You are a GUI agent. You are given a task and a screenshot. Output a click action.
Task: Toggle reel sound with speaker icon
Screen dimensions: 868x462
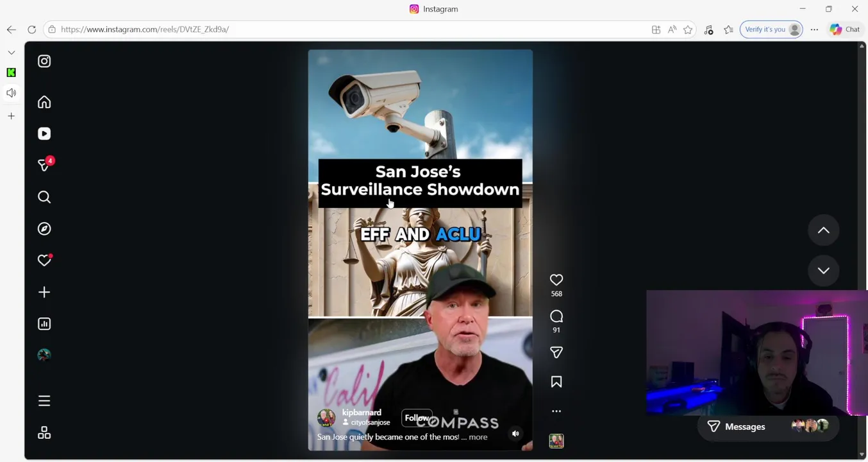[x=515, y=434]
